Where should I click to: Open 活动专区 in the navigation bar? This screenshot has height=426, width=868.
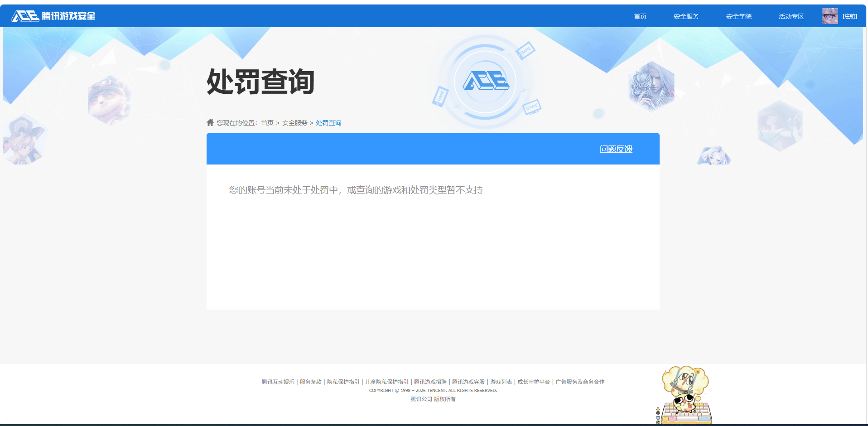791,16
